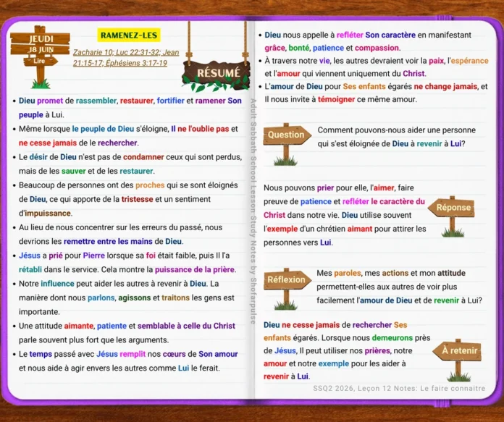Click the bold word 'attitude' in reflection

click(x=451, y=273)
